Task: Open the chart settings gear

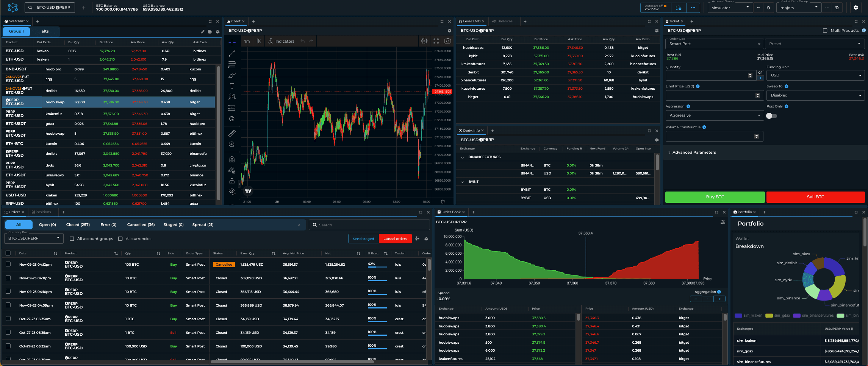Action: tap(424, 41)
